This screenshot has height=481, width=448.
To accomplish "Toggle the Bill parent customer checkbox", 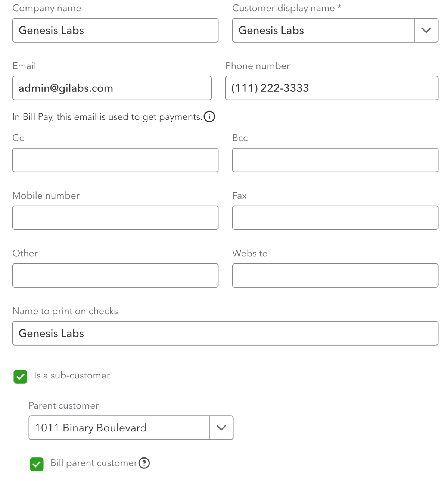I will 37,464.
